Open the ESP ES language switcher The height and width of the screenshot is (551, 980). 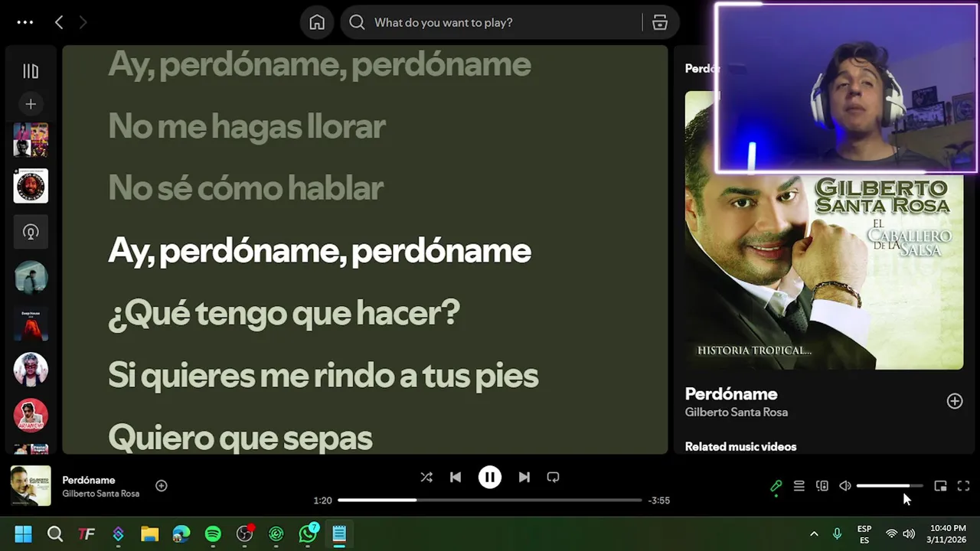864,534
